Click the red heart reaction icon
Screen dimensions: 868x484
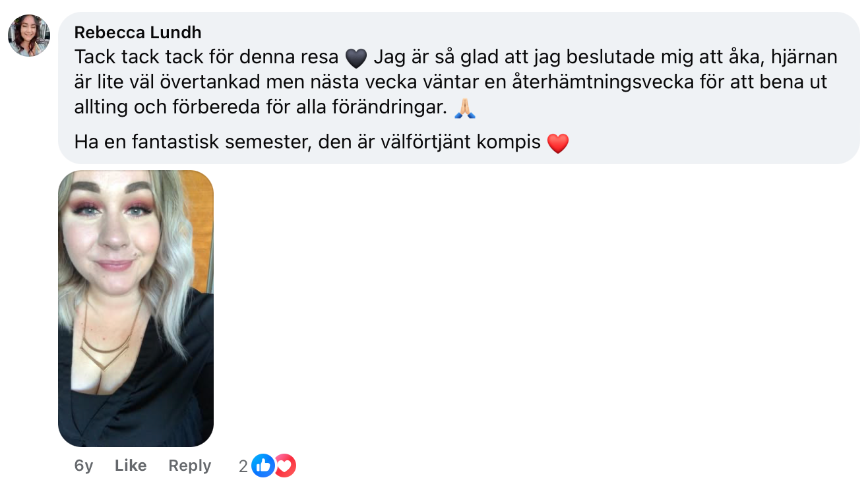tap(285, 466)
